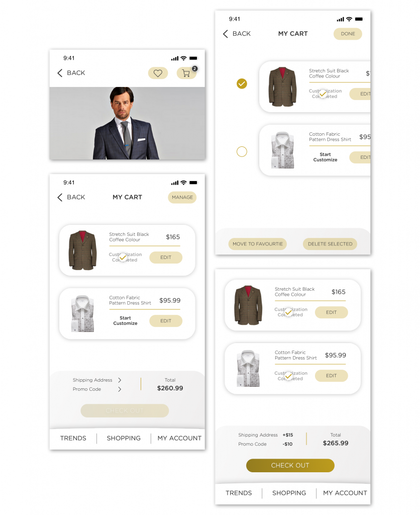Tap the back chevron above the model photo

tap(60, 73)
